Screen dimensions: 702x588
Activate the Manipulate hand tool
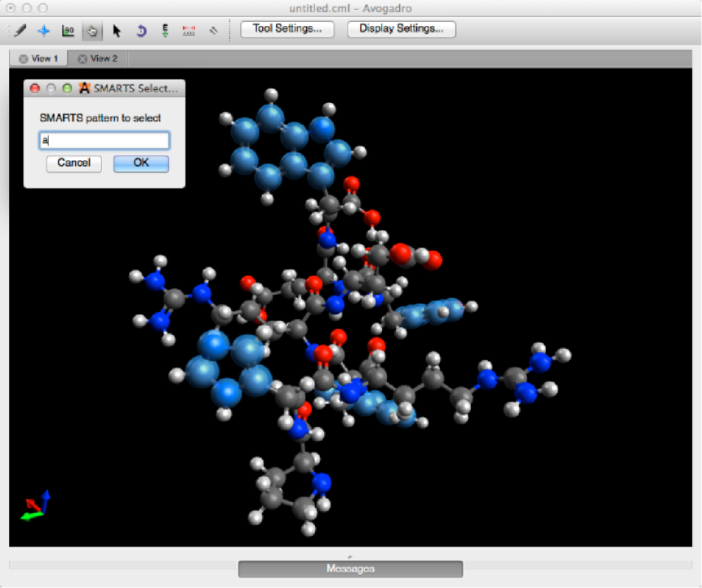[92, 31]
